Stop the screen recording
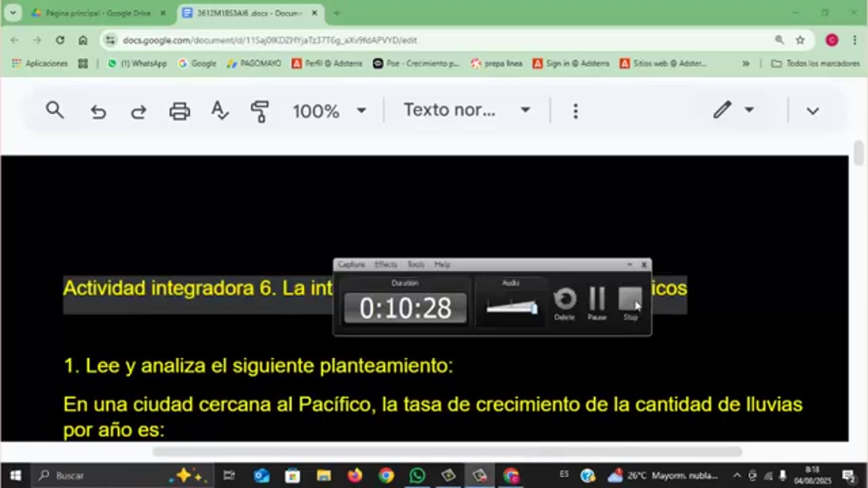868x488 pixels. [x=631, y=303]
